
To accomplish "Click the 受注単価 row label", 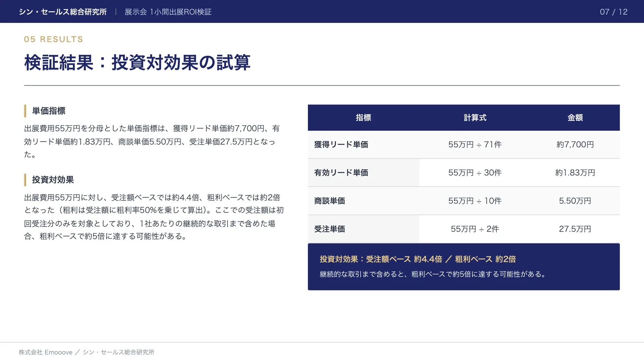I will pos(329,229).
